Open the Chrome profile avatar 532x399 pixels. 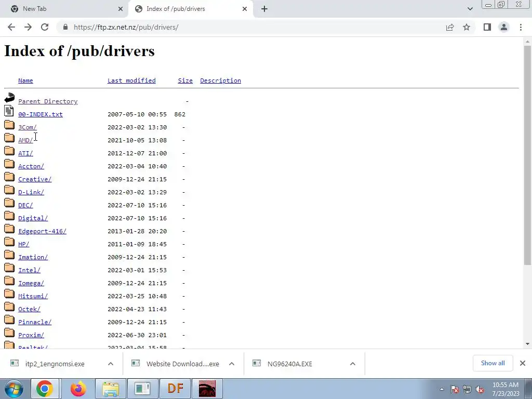[x=504, y=27]
